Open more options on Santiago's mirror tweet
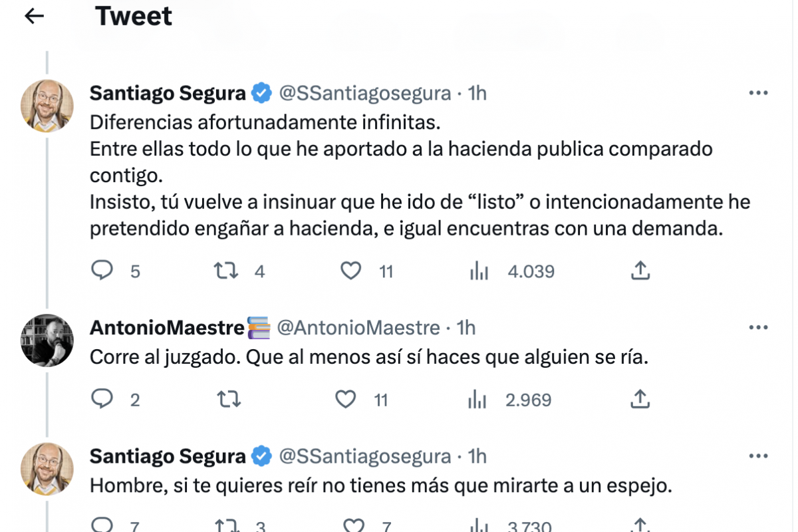Image resolution: width=798 pixels, height=532 pixels. point(758,456)
